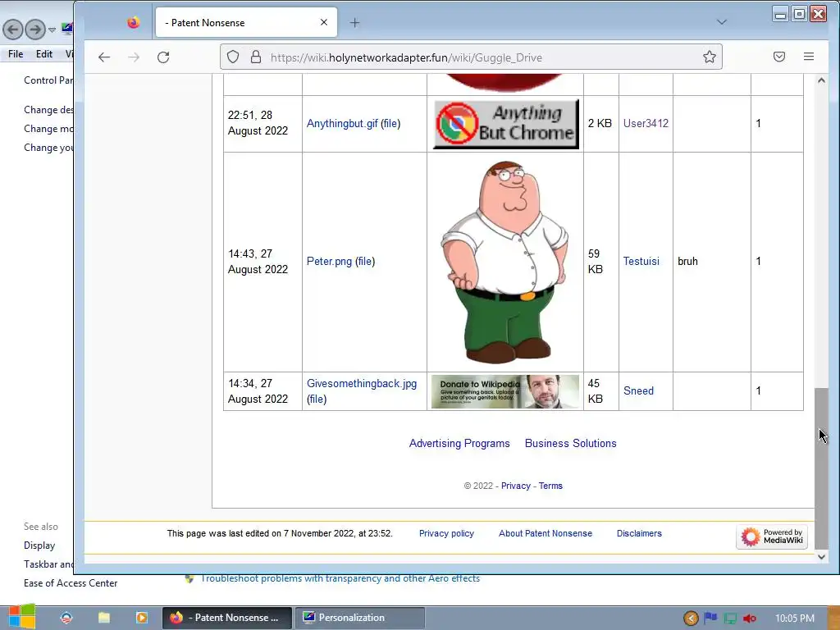Image resolution: width=840 pixels, height=630 pixels.
Task: Click the '14:43, 27 August 2022' date cell
Action: (x=262, y=262)
